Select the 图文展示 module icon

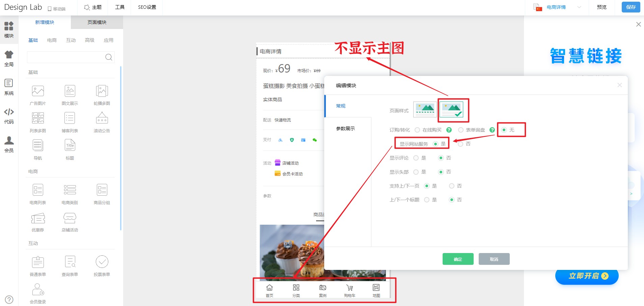tap(70, 91)
